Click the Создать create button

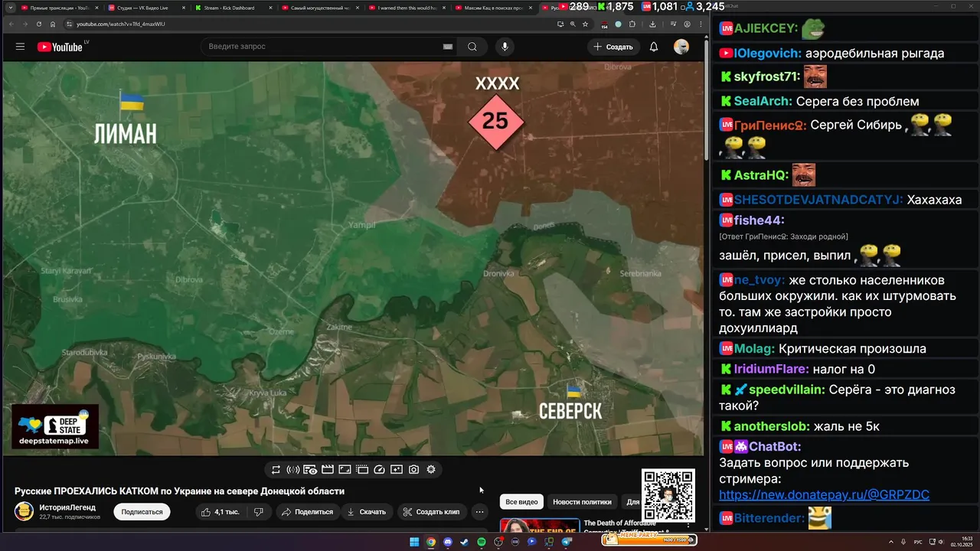pyautogui.click(x=613, y=47)
